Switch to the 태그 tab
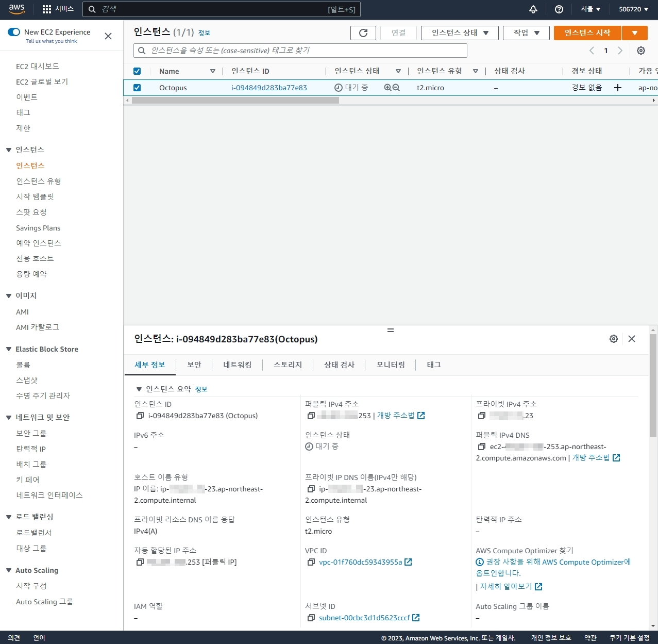This screenshot has height=644, width=658. click(434, 365)
